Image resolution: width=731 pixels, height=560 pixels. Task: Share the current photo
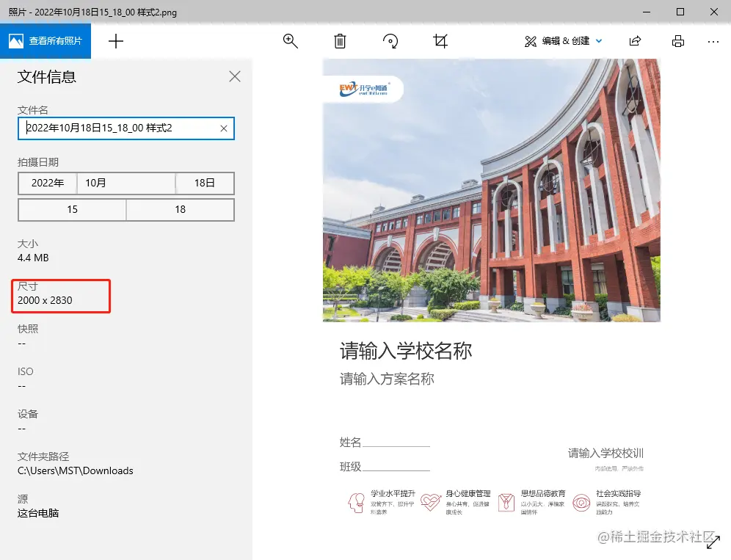click(636, 41)
